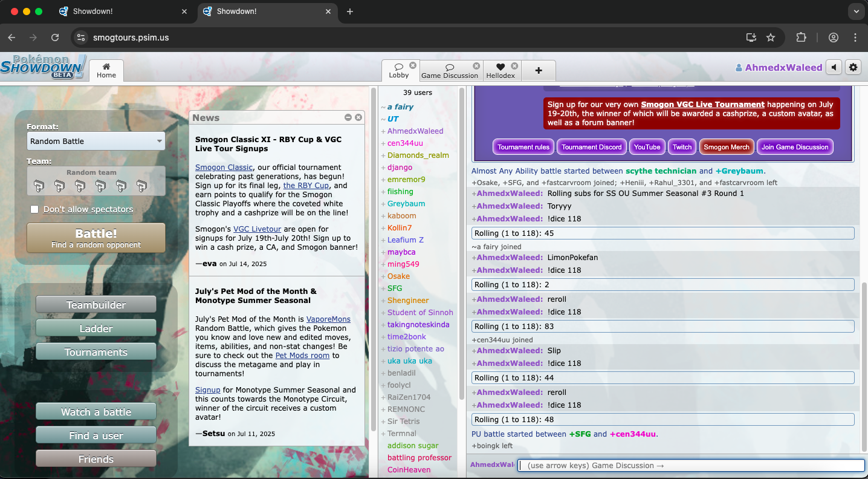This screenshot has height=479, width=868.
Task: Click Battle! Find a random opponent
Action: [x=96, y=238]
